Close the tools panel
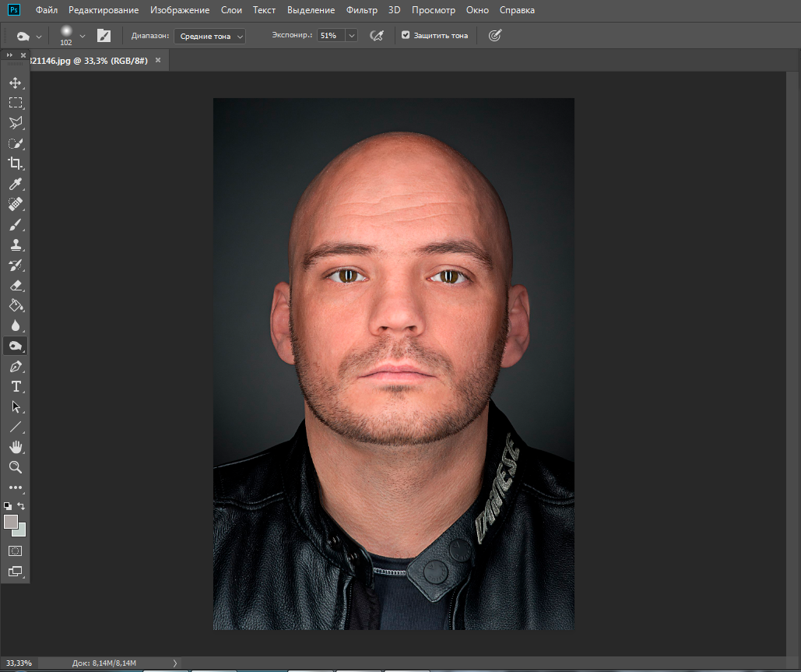Viewport: 801px width, 672px height. (x=23, y=55)
